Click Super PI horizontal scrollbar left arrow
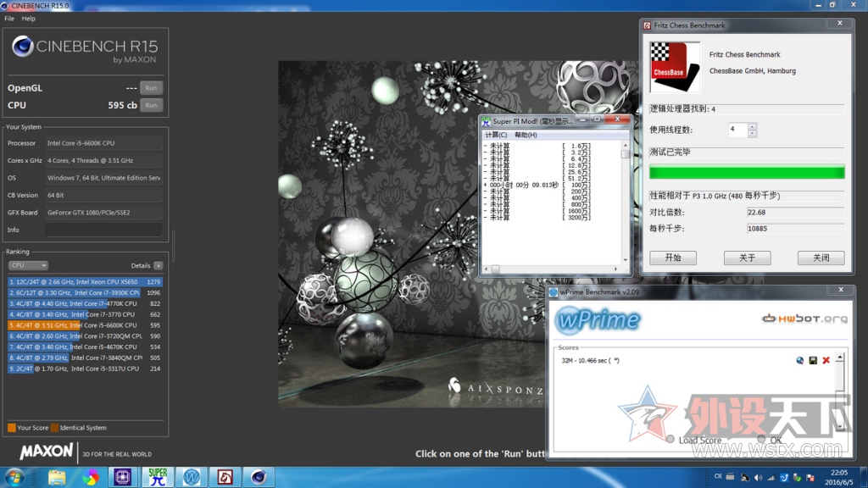 487,269
